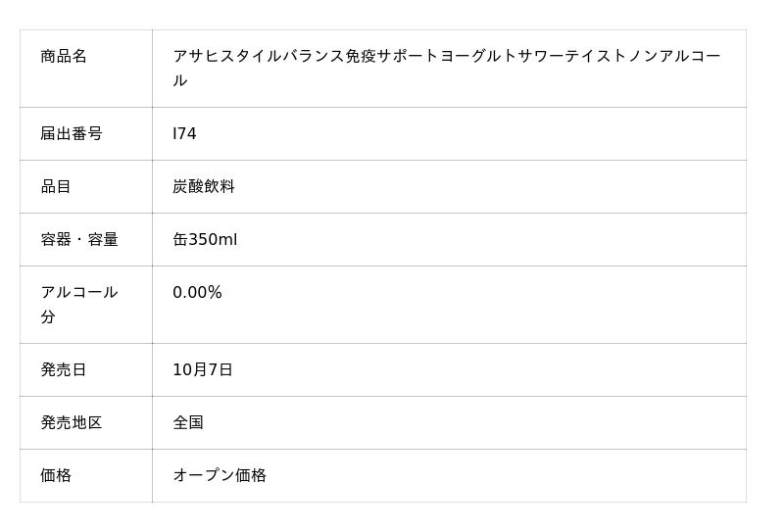The image size is (784, 532).
Task: Click the lone 'ル' on product name's second line
Action: coord(180,81)
